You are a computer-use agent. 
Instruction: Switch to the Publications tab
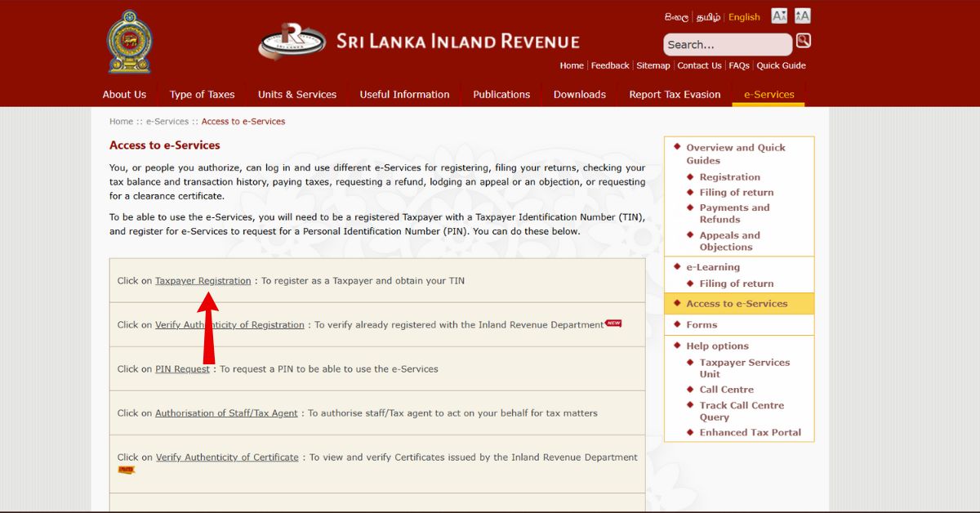[x=501, y=94]
